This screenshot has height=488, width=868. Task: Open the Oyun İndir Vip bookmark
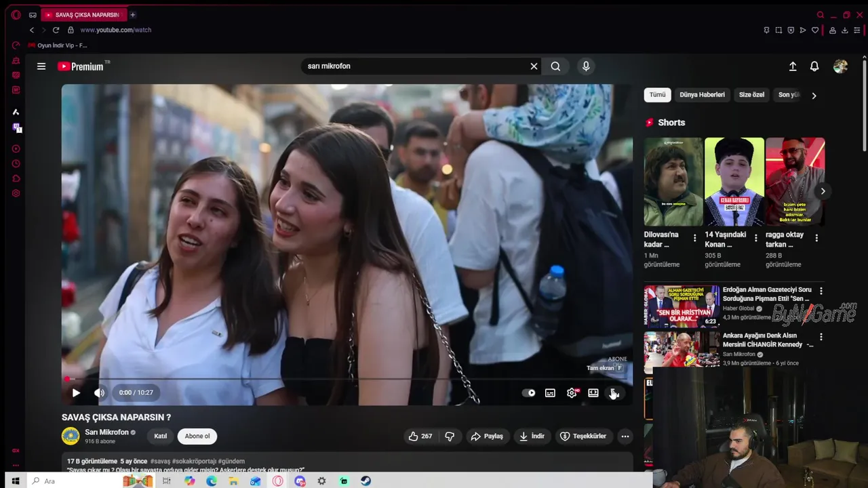58,45
